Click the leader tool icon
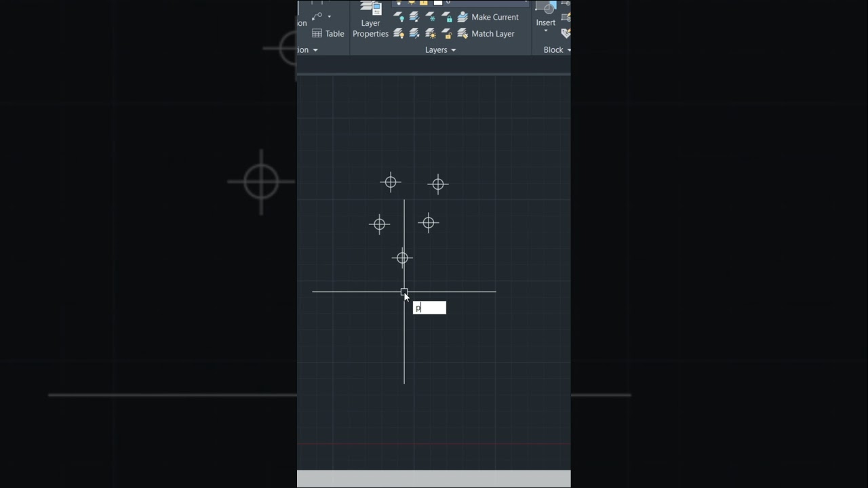 click(317, 16)
